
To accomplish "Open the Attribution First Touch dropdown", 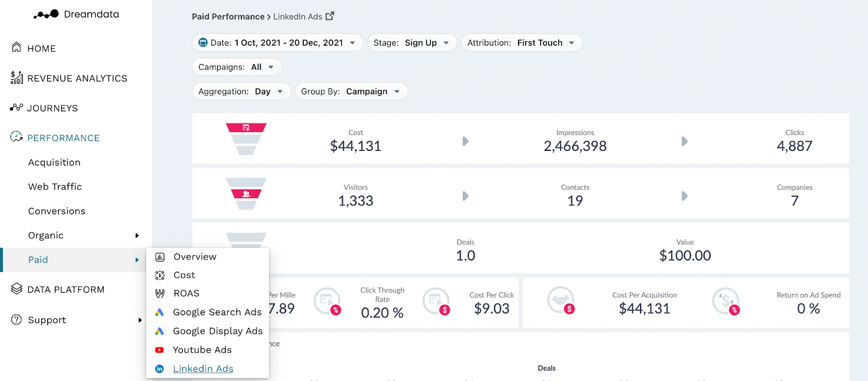I will 522,42.
